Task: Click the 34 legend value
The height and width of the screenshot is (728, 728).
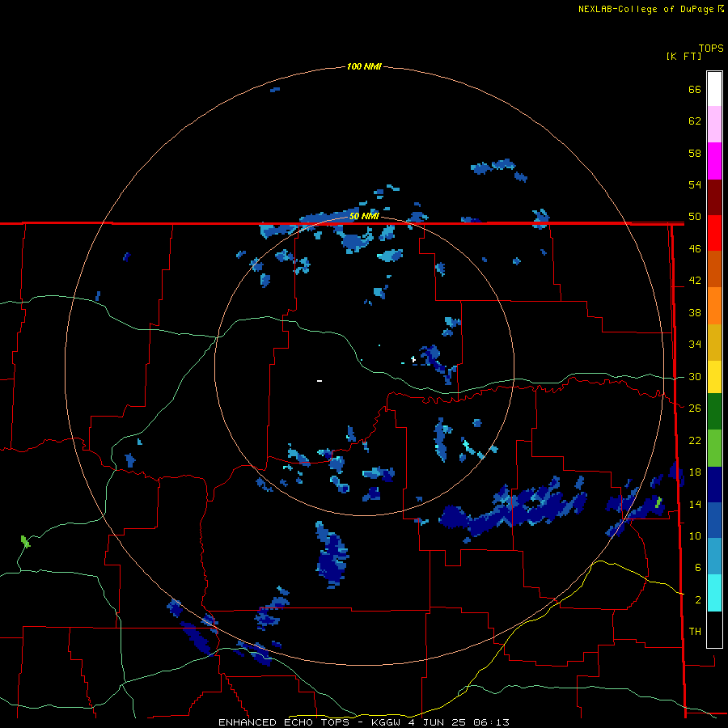Action: tap(695, 344)
